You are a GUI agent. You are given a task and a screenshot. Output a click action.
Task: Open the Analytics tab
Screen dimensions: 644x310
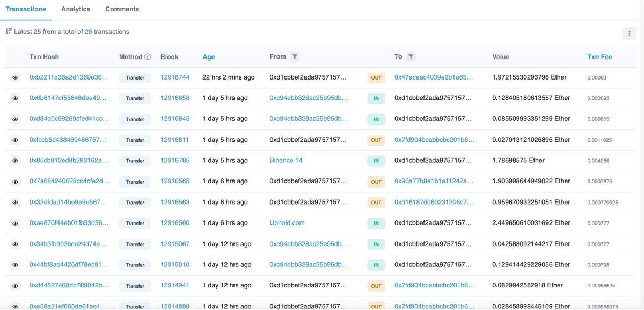pyautogui.click(x=76, y=9)
